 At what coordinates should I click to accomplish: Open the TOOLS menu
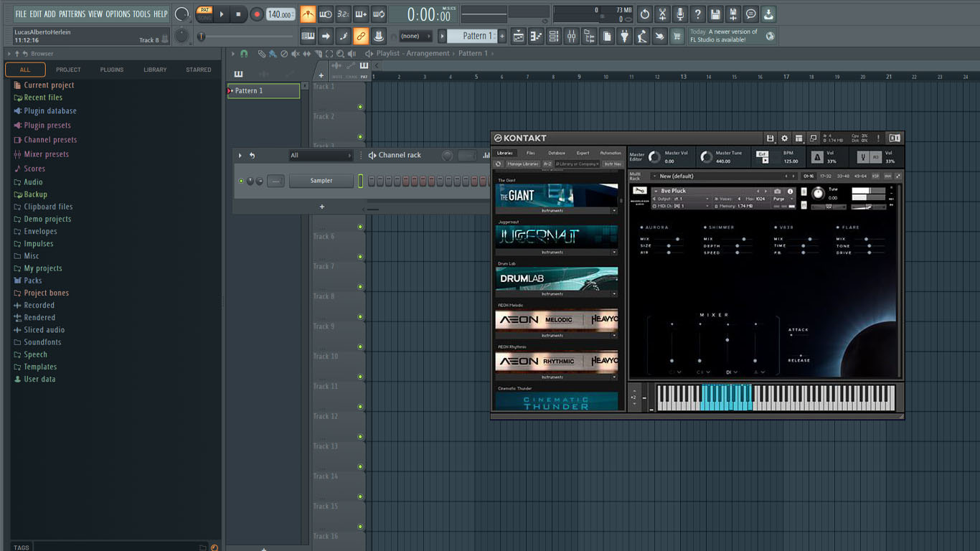(141, 14)
